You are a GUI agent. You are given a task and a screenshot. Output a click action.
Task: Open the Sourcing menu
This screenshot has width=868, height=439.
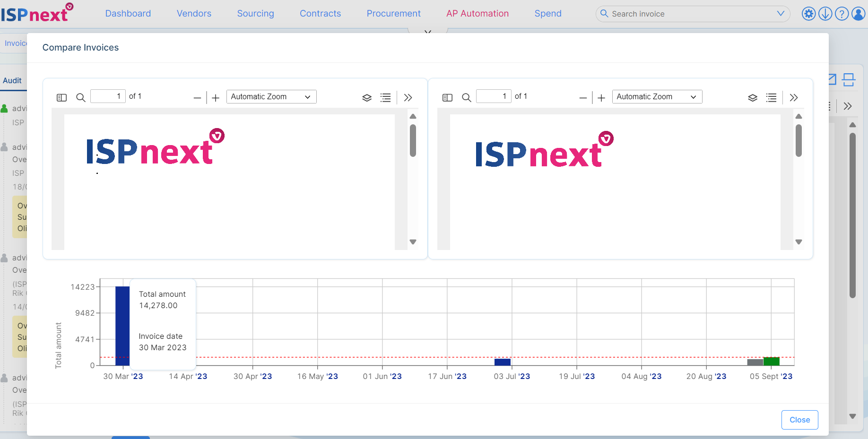(x=256, y=14)
